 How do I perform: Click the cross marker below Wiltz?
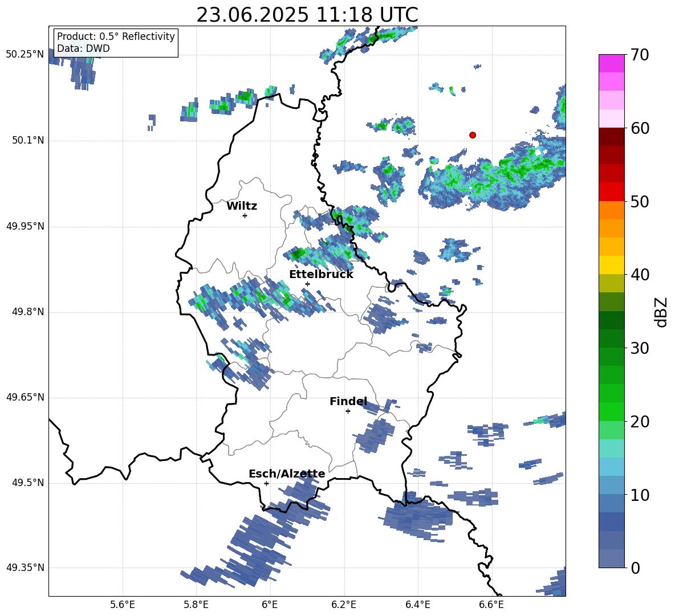[245, 215]
